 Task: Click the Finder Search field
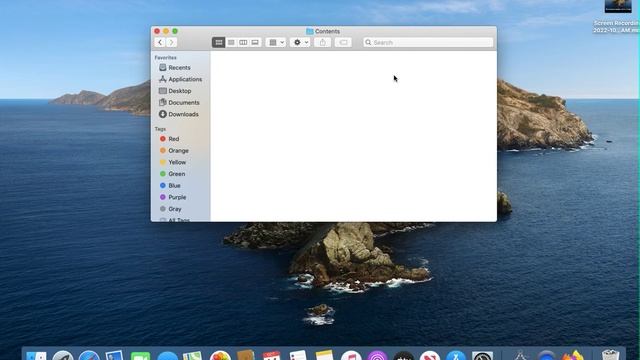click(428, 42)
